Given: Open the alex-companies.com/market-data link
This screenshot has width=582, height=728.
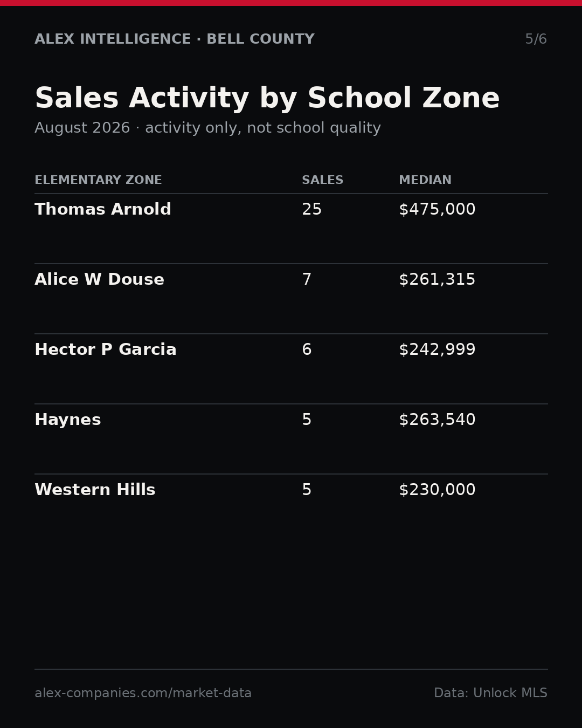Looking at the screenshot, I should click(x=143, y=693).
